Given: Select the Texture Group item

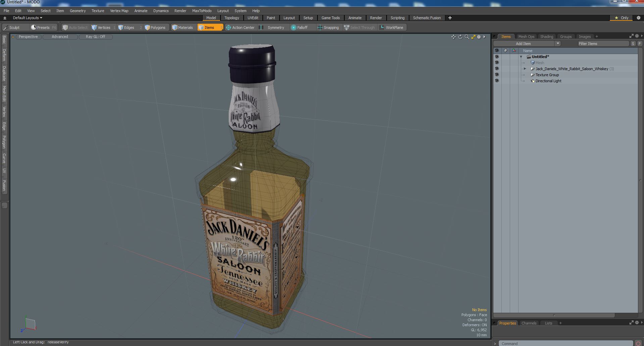Looking at the screenshot, I should coord(547,75).
